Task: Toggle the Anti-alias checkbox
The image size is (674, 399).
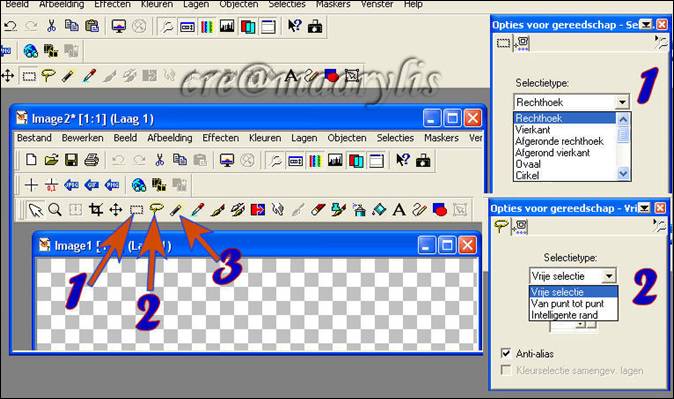Action: click(506, 353)
